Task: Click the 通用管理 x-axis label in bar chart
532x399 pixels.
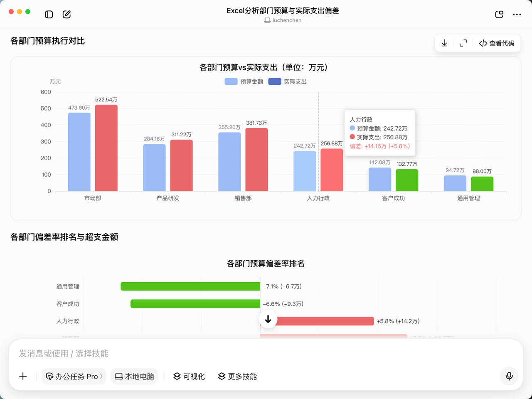Action: 469,198
